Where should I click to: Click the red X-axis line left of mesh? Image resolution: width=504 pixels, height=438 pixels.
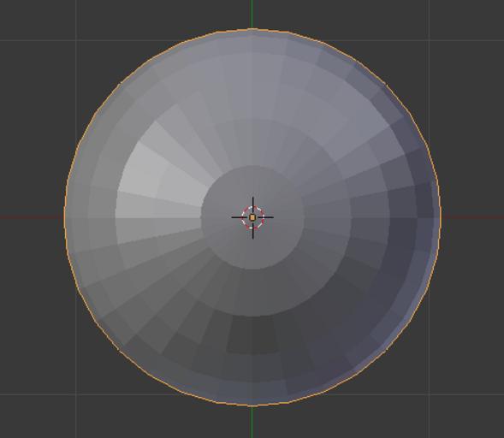tap(33, 216)
